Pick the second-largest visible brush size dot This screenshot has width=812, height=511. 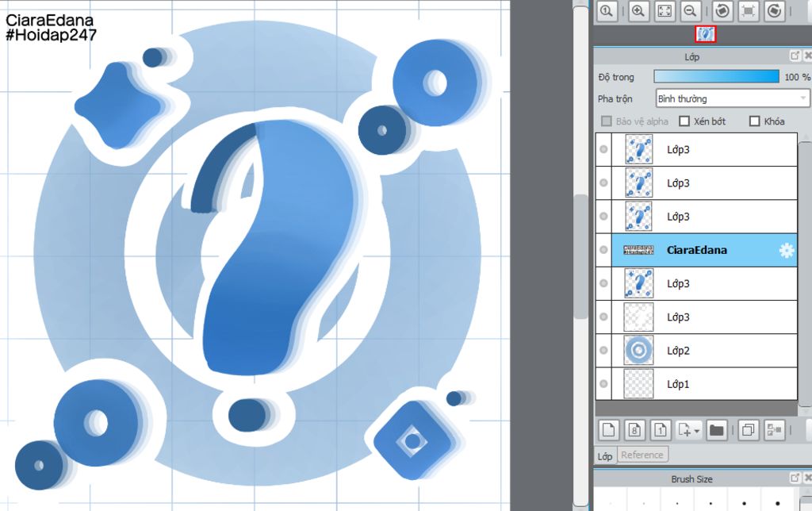point(744,503)
